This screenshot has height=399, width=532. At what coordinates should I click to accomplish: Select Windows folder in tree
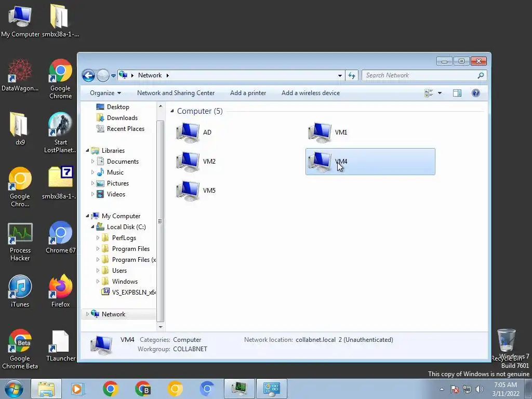125,281
